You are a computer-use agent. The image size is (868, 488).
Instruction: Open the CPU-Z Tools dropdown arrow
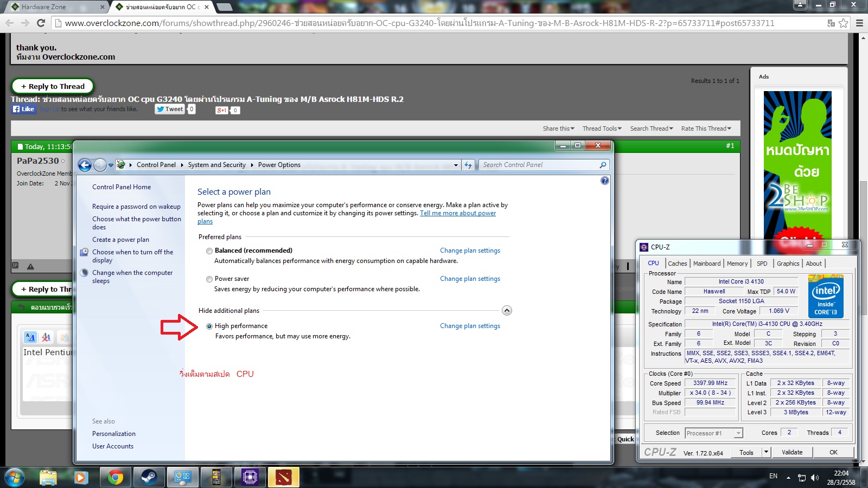coord(766,452)
